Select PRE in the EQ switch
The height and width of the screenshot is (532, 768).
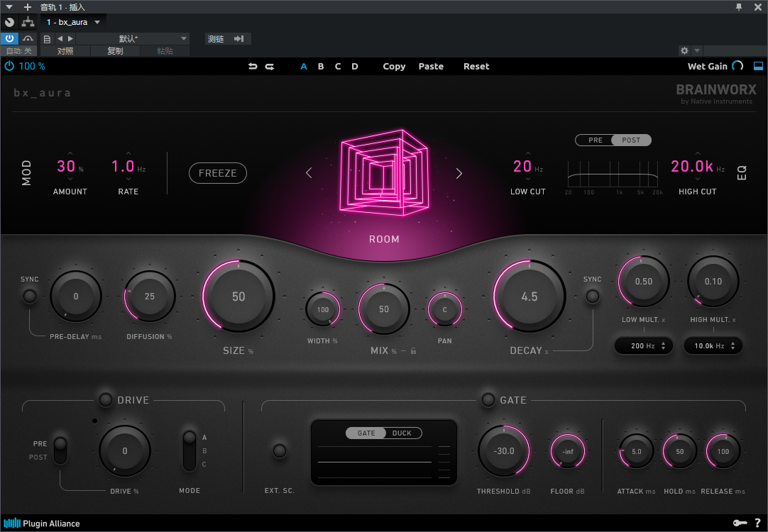[595, 140]
